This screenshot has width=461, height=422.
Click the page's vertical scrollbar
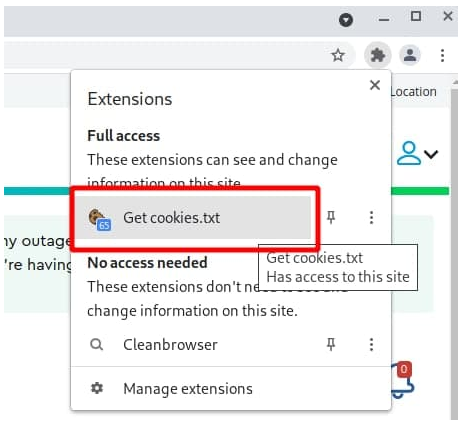point(454,250)
